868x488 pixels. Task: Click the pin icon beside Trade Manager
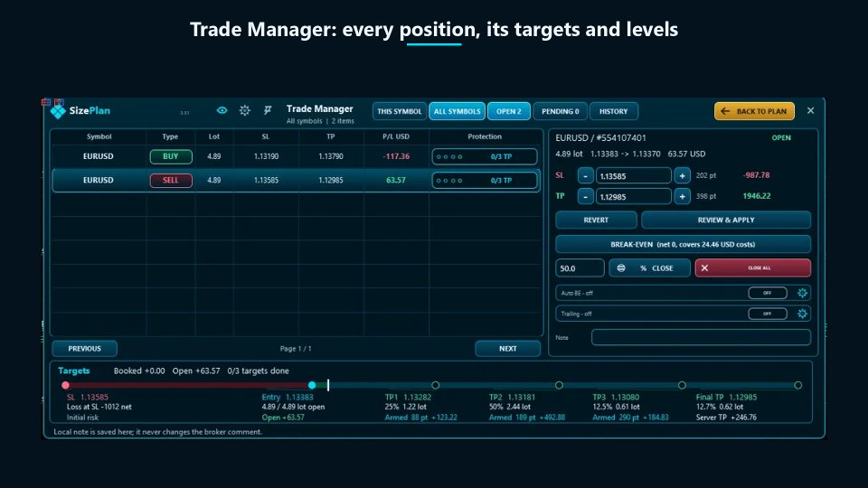tap(268, 110)
